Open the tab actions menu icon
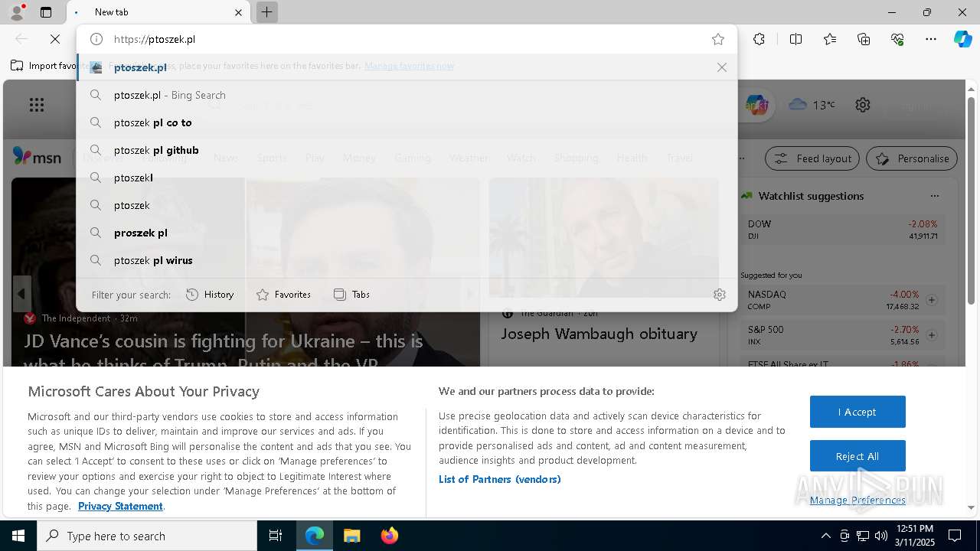 46,12
